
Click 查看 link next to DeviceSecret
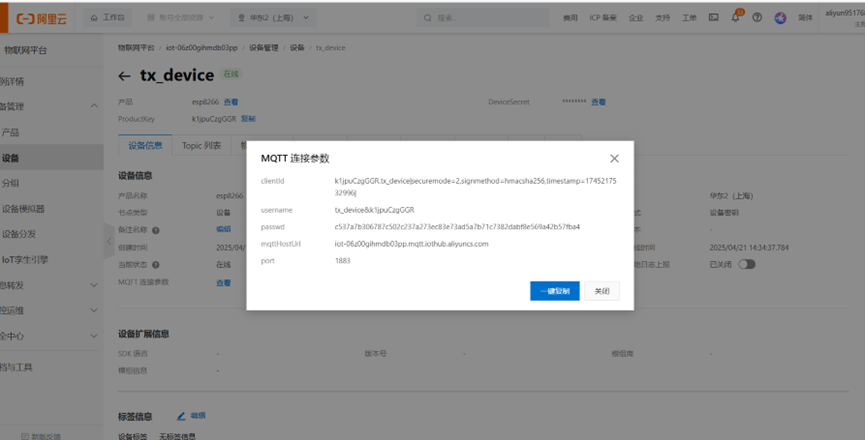598,102
